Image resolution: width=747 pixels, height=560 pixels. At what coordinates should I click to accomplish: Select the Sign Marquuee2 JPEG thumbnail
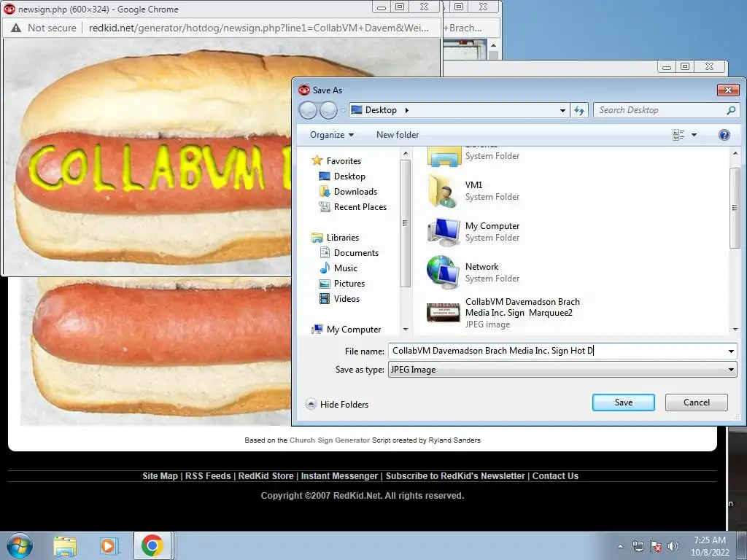tap(443, 313)
